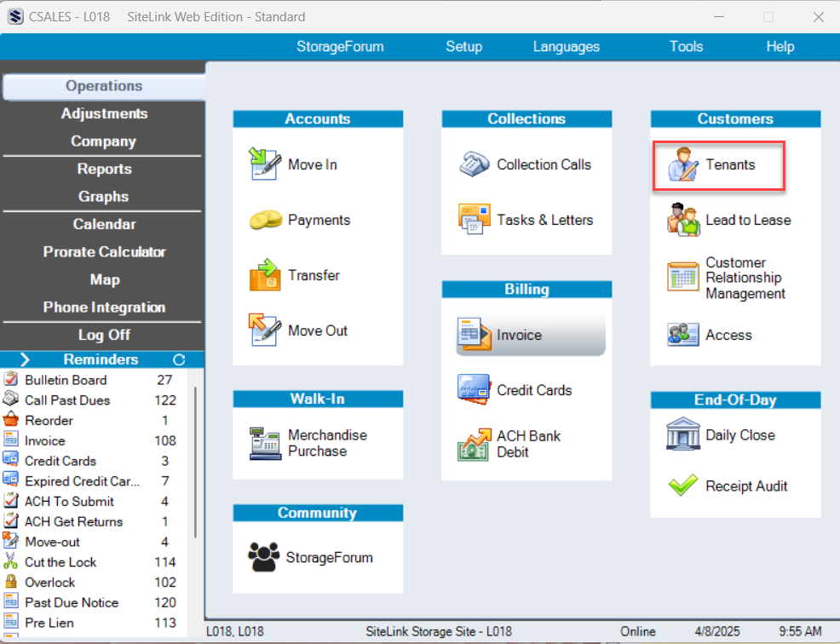
Task: Collapse the Reminders panel with the chevron
Action: click(x=25, y=359)
